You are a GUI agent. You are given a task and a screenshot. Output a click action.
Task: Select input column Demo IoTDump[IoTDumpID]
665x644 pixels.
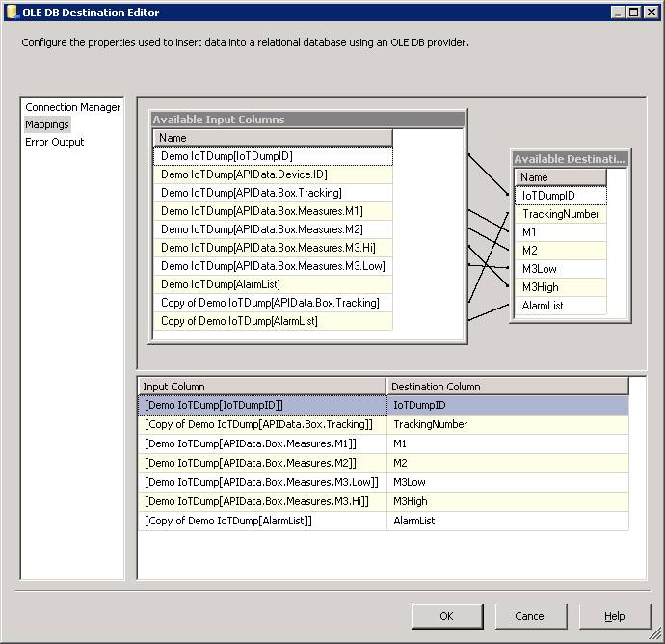point(273,156)
